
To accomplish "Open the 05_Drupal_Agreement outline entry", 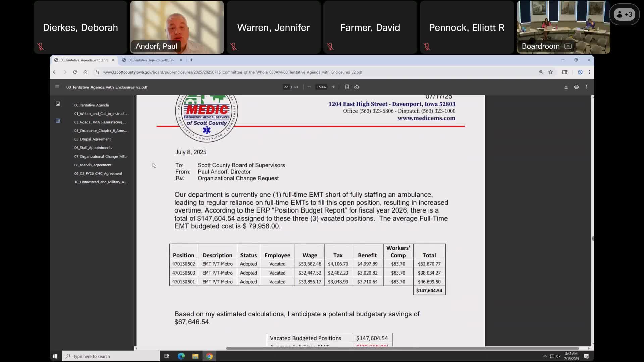I will (x=92, y=139).
